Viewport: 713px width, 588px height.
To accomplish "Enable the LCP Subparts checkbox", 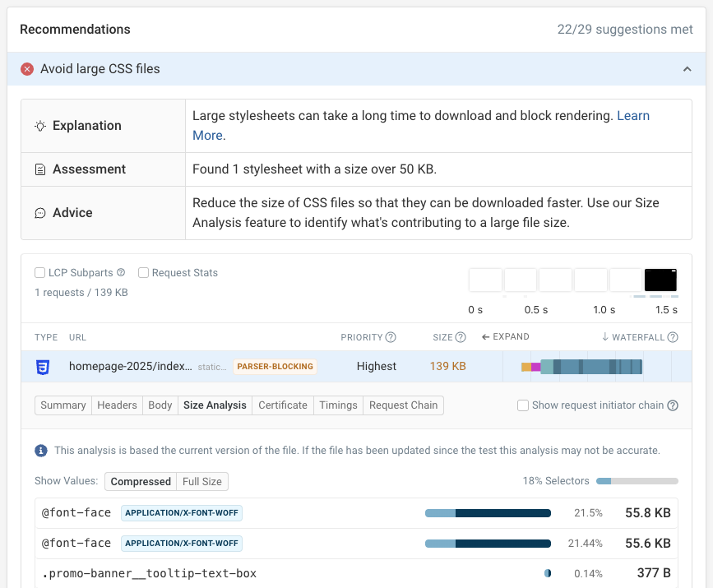I will (39, 273).
